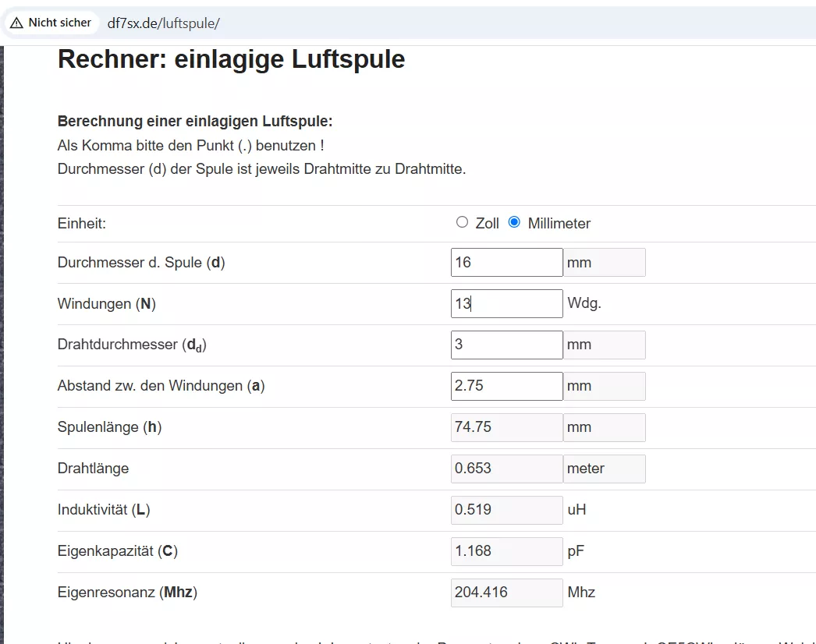This screenshot has width=816, height=644.
Task: Click the Abstand zw. den Windungen input
Action: pyautogui.click(x=506, y=386)
